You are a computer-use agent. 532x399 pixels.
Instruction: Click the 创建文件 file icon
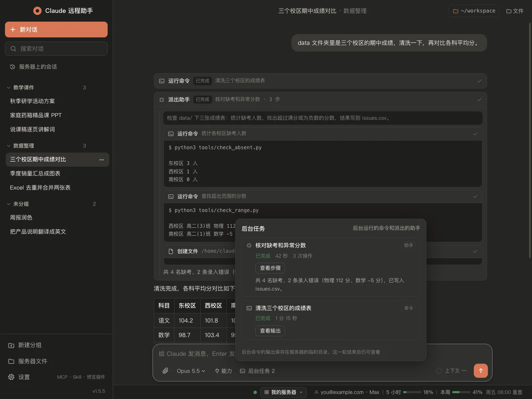[x=171, y=251]
